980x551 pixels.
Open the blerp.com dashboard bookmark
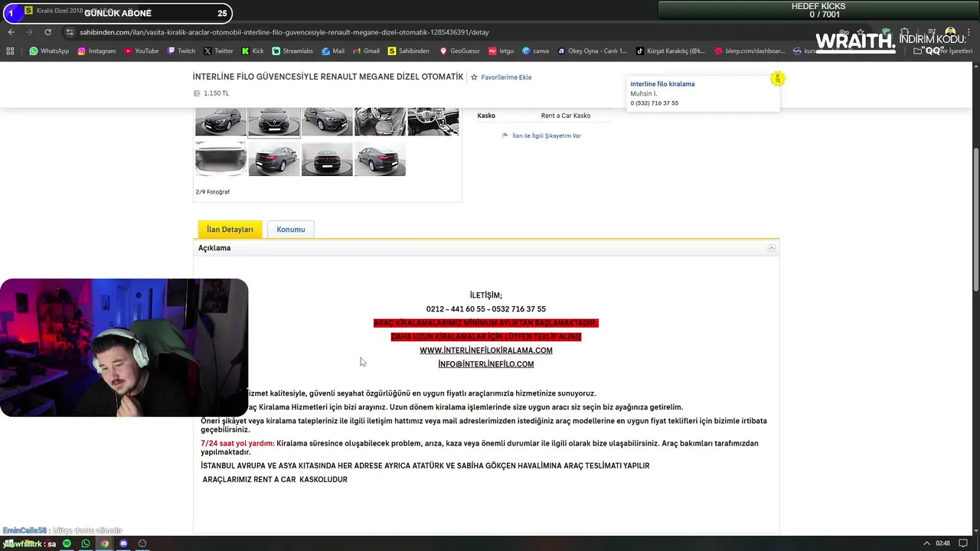click(x=750, y=51)
